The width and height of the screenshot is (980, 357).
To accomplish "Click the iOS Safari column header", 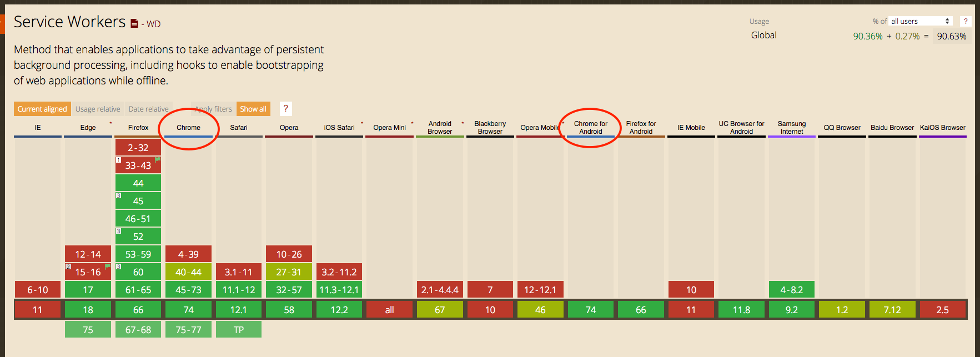I will coord(339,128).
